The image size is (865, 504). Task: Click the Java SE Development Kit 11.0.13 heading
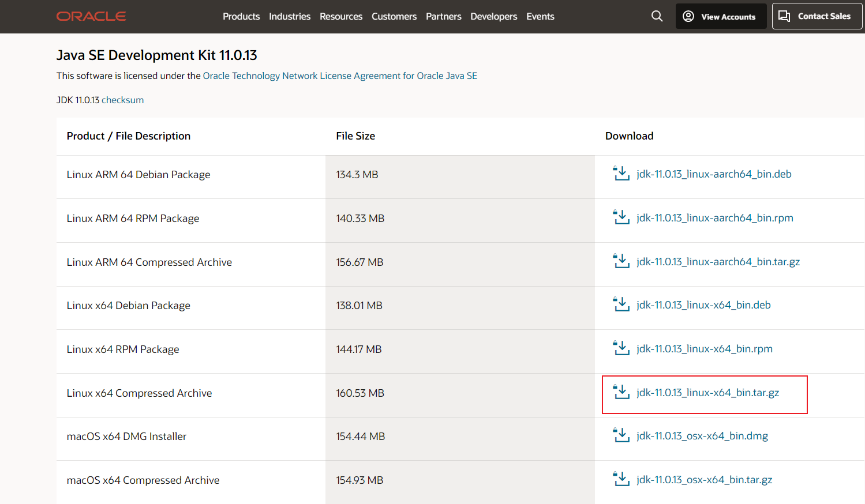(157, 55)
